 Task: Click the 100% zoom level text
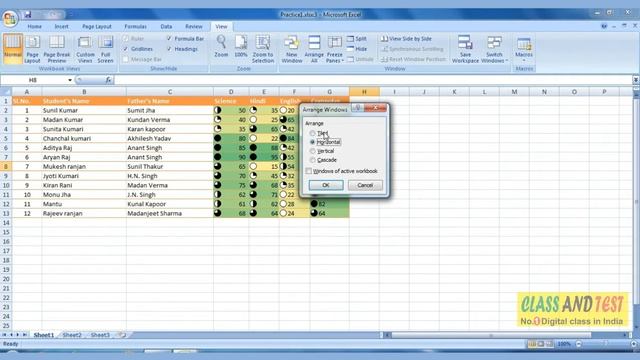point(564,344)
